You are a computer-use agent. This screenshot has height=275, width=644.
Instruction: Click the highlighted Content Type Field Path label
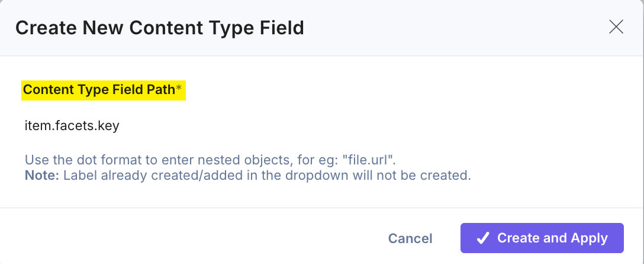point(99,90)
